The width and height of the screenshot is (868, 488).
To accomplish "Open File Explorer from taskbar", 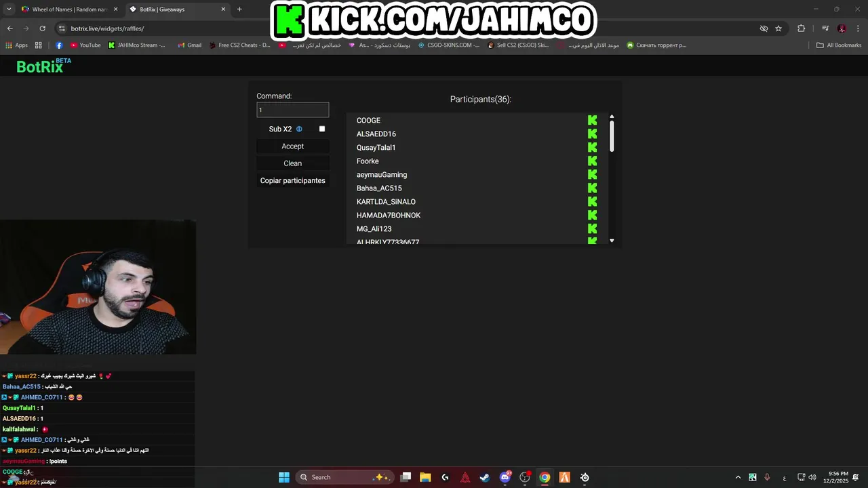I will click(x=425, y=477).
